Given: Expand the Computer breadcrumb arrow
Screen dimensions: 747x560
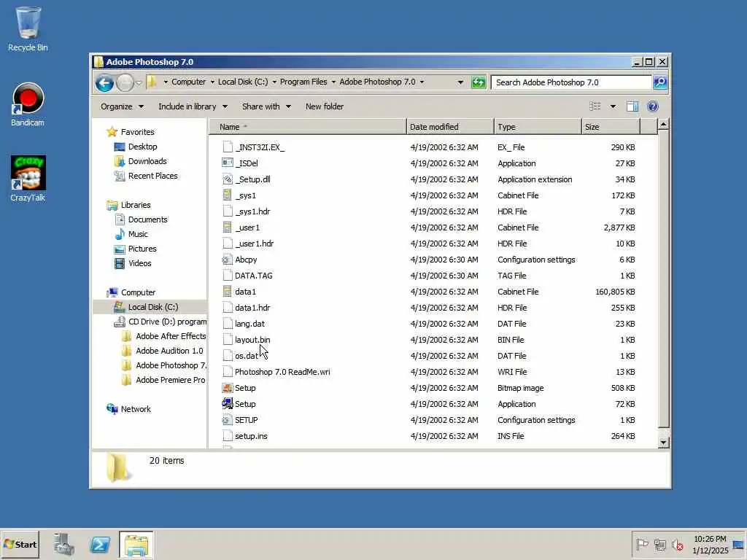Looking at the screenshot, I should click(x=212, y=82).
